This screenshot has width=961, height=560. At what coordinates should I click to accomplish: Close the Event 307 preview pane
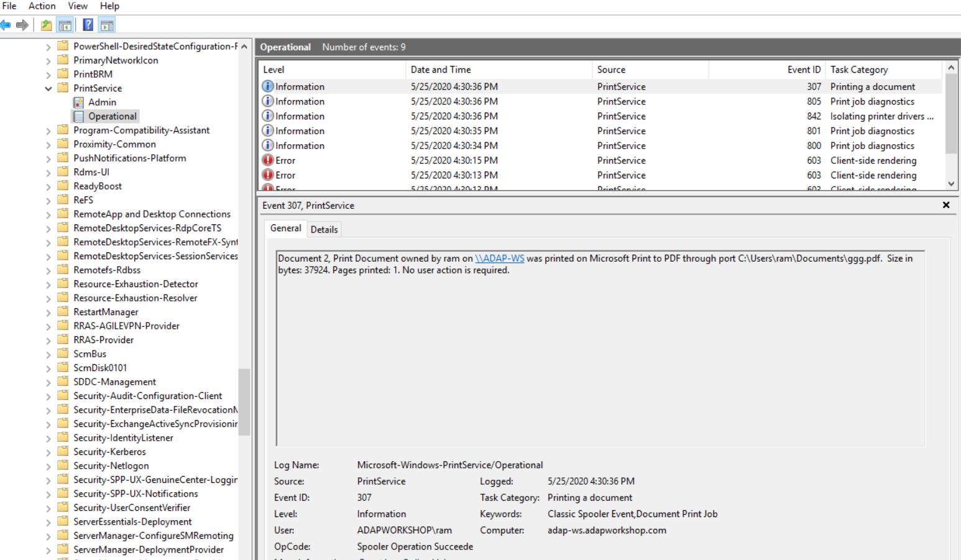click(x=945, y=204)
